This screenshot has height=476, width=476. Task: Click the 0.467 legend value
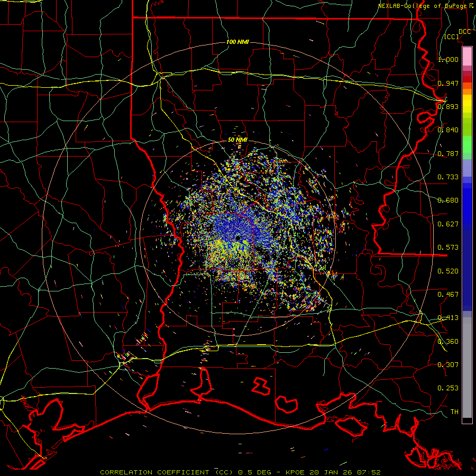coord(448,295)
